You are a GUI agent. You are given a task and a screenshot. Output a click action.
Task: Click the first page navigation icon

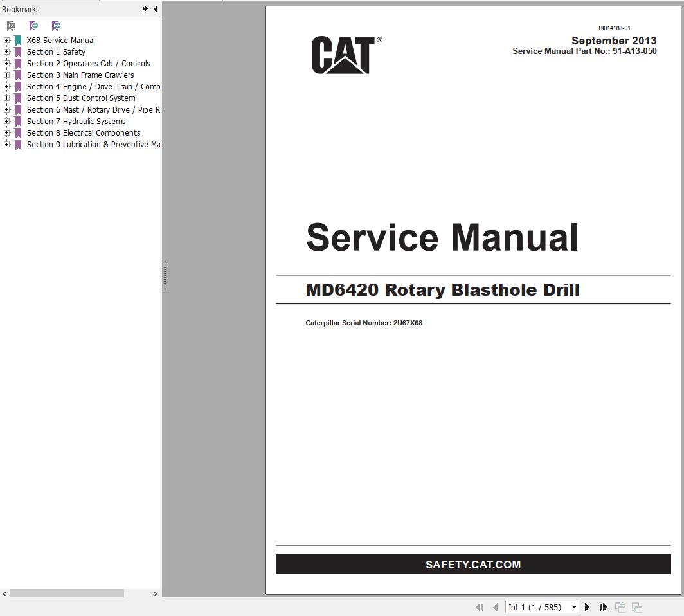coord(480,607)
